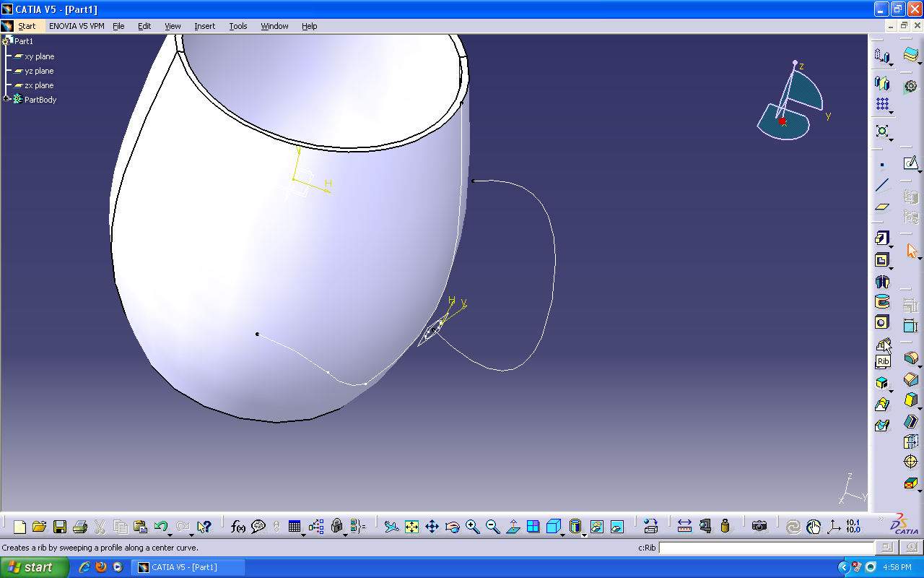
Task: Select the Pocket tool
Action: (881, 260)
